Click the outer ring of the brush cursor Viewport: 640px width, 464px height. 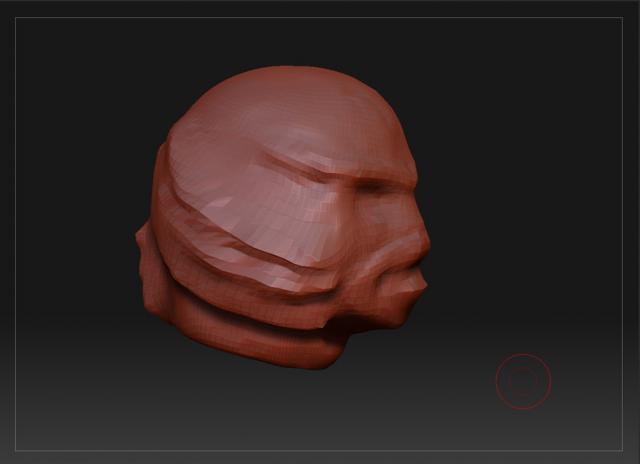(523, 355)
